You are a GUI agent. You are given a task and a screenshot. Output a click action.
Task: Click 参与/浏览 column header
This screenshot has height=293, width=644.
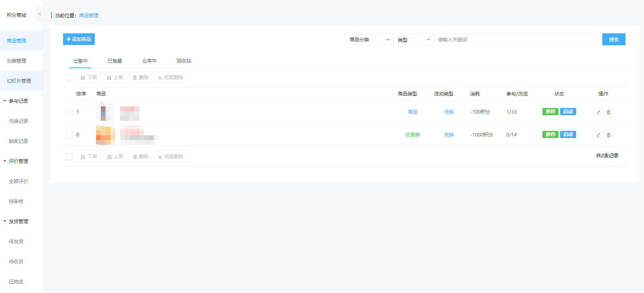517,94
